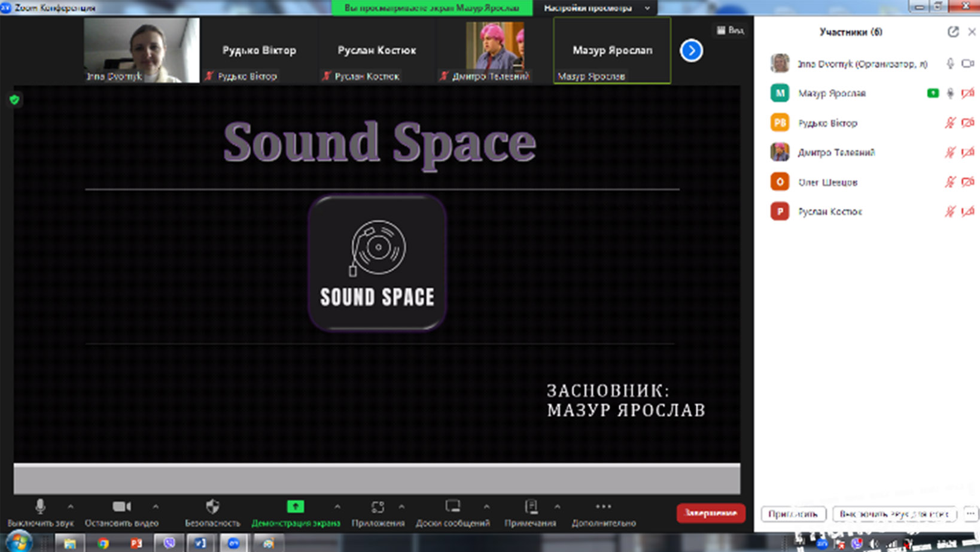Select the Олег Шевцов name in participant list

[x=828, y=182]
